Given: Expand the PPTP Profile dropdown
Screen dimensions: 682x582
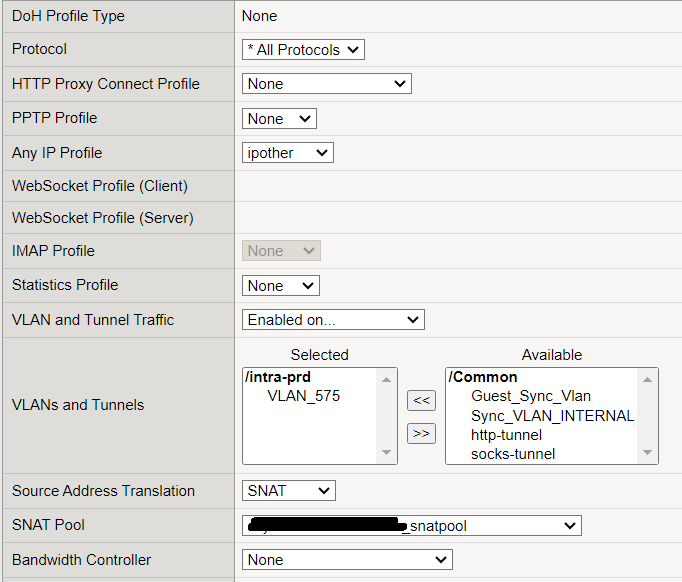Looking at the screenshot, I should [x=279, y=119].
